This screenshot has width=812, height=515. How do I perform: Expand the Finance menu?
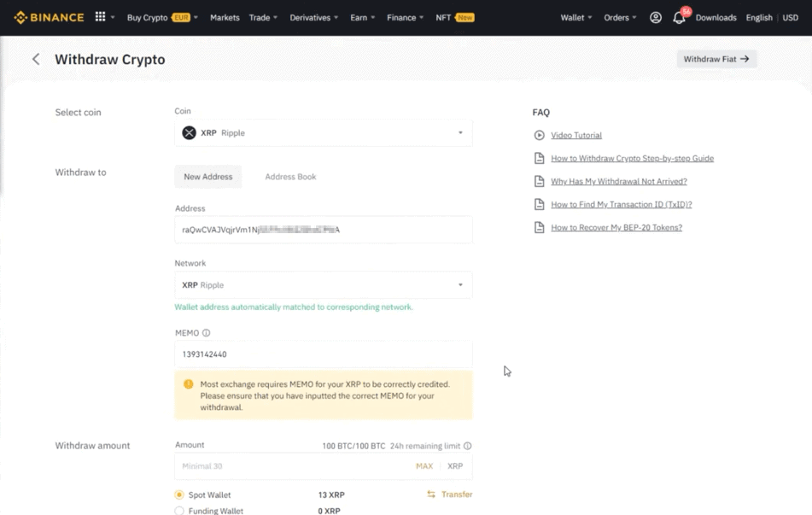(x=405, y=18)
